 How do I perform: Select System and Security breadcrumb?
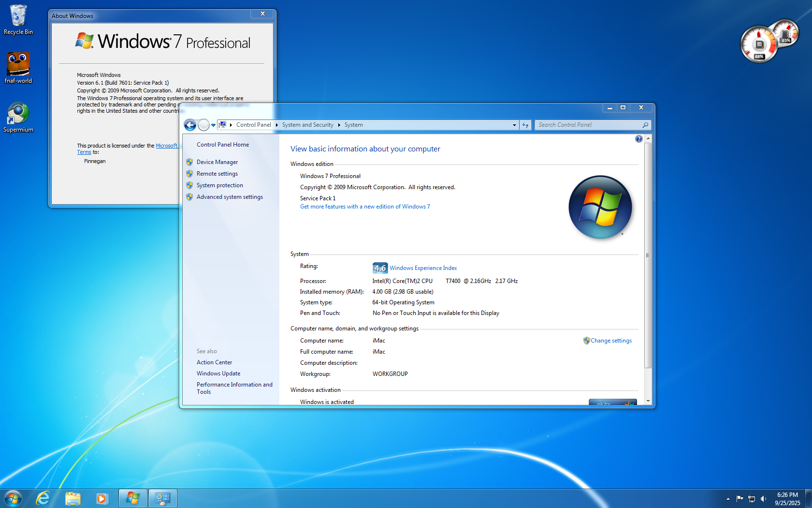click(307, 125)
